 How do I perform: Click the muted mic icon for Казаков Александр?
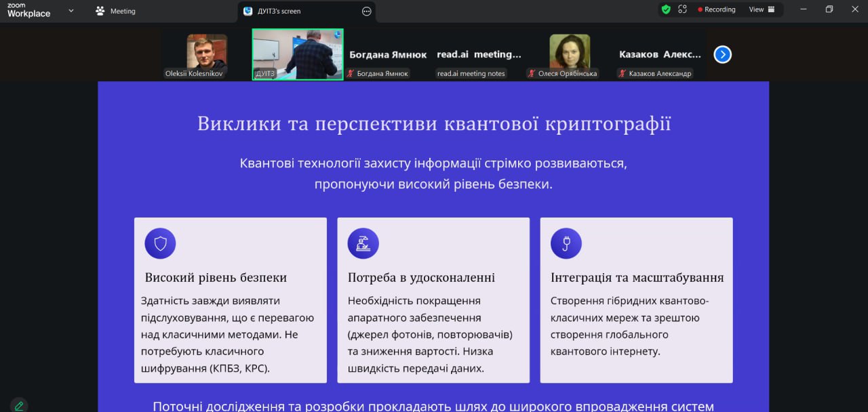tap(622, 73)
